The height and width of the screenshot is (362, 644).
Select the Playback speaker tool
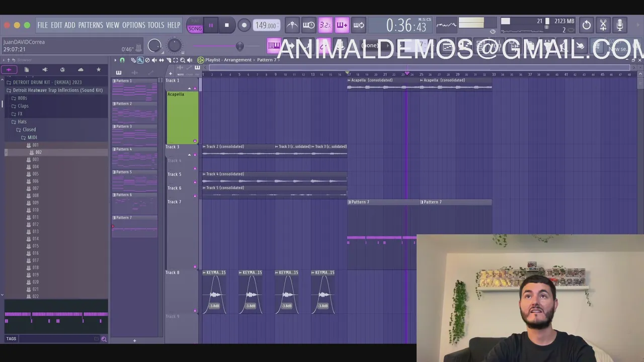coord(190,60)
